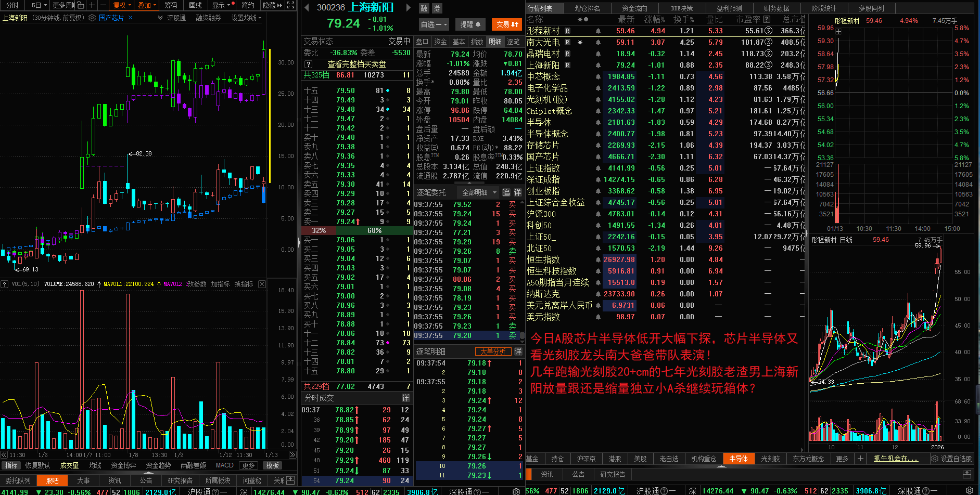Open the 大单分析 large order analysis
980x495 pixels.
[x=493, y=351]
